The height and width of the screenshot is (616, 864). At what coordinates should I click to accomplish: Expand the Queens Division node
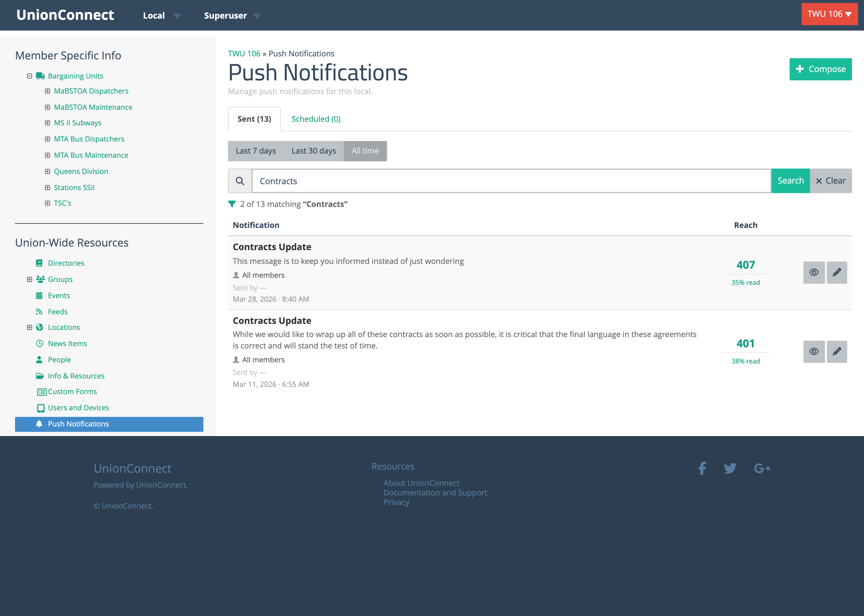coord(47,172)
